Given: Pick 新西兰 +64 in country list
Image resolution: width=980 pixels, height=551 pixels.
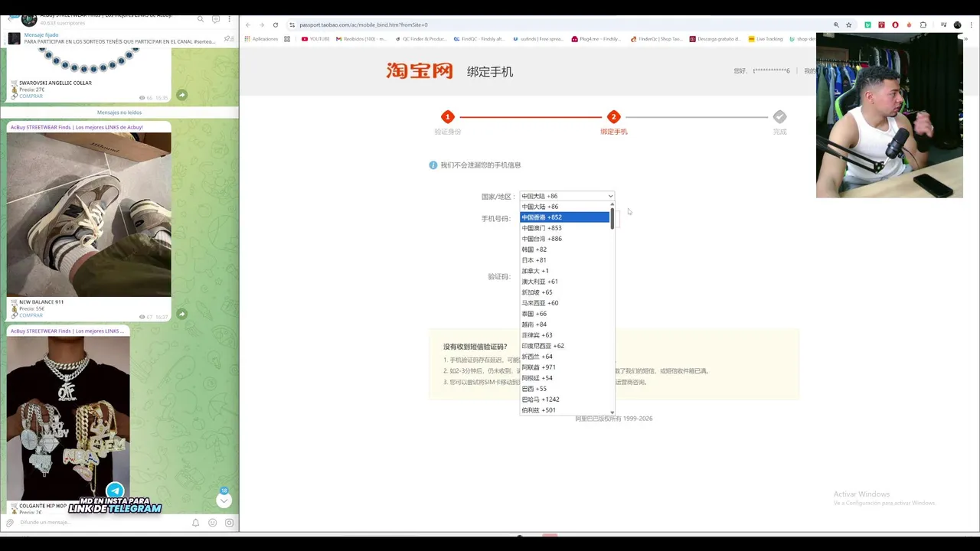Looking at the screenshot, I should [x=565, y=357].
